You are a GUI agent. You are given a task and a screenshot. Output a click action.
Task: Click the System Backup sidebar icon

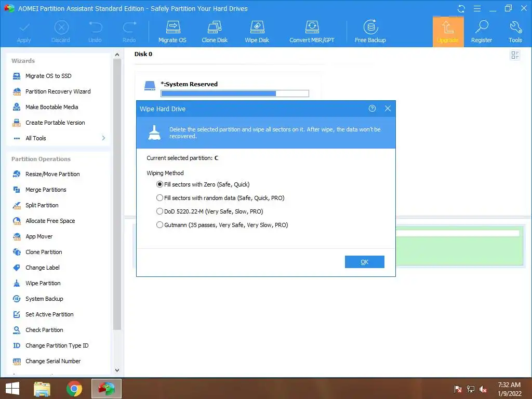click(17, 299)
